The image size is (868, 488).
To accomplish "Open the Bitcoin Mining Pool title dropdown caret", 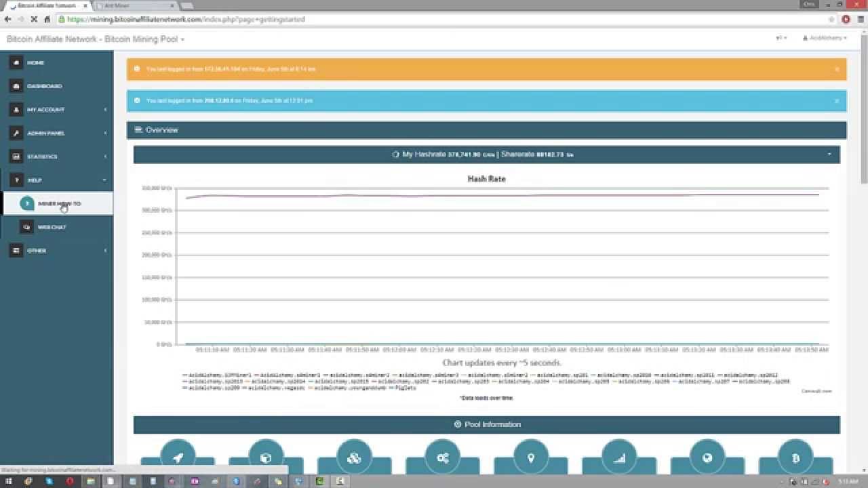I will (x=182, y=40).
